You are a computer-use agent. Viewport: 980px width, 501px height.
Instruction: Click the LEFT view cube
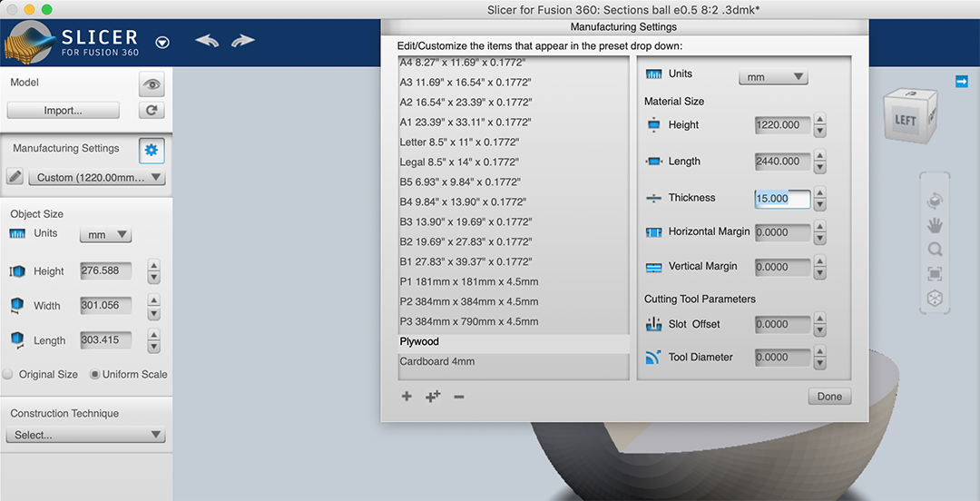[x=906, y=120]
